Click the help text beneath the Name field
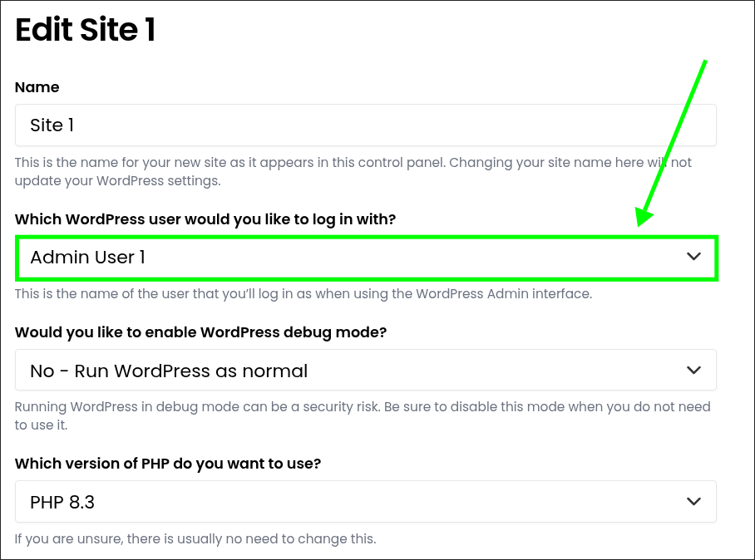 (x=353, y=172)
